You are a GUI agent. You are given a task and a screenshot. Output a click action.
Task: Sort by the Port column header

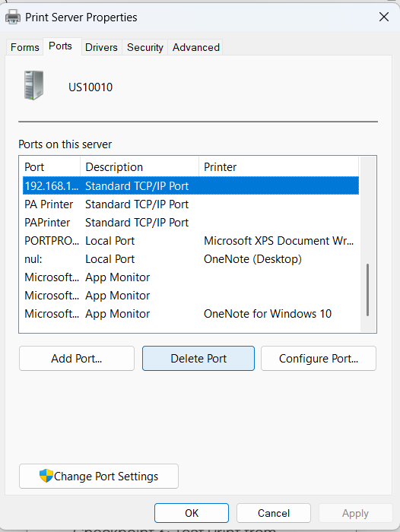pos(49,166)
